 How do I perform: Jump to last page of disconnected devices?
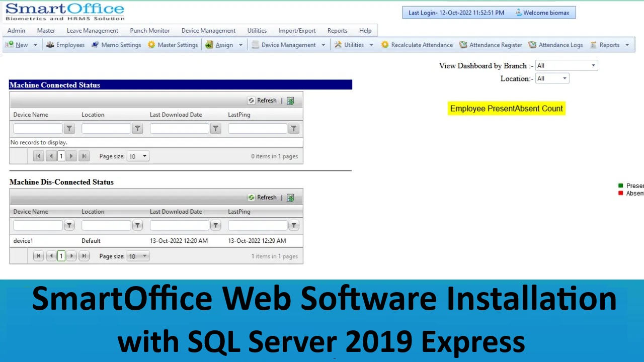84,256
